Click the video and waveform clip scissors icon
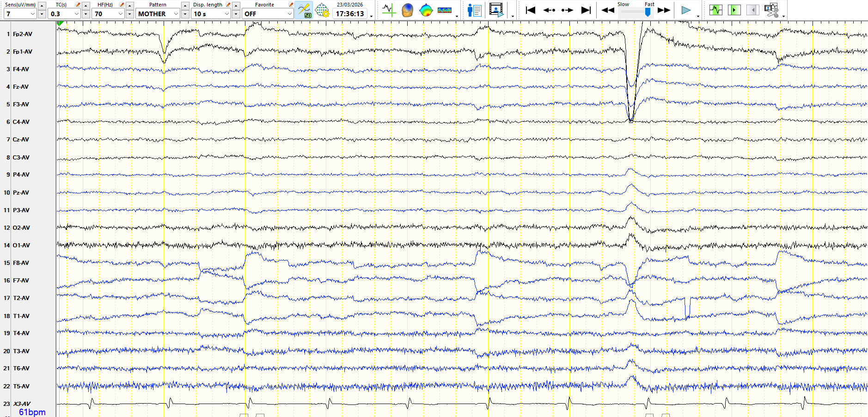This screenshot has height=417, width=868. (x=771, y=10)
